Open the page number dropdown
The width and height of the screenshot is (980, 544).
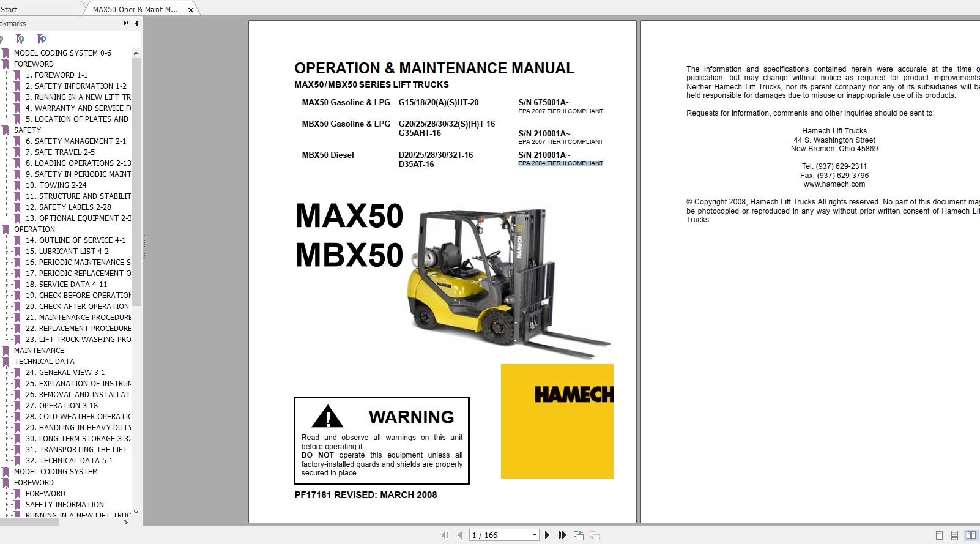click(534, 535)
